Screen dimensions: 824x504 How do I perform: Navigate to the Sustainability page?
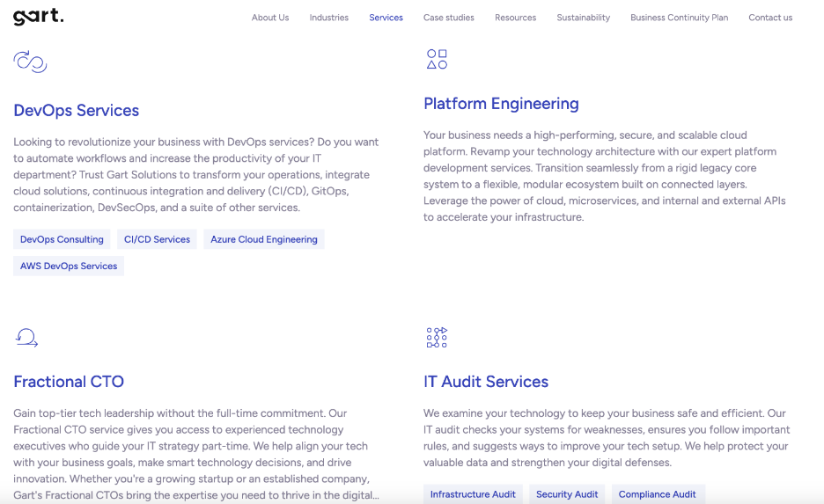pyautogui.click(x=583, y=18)
